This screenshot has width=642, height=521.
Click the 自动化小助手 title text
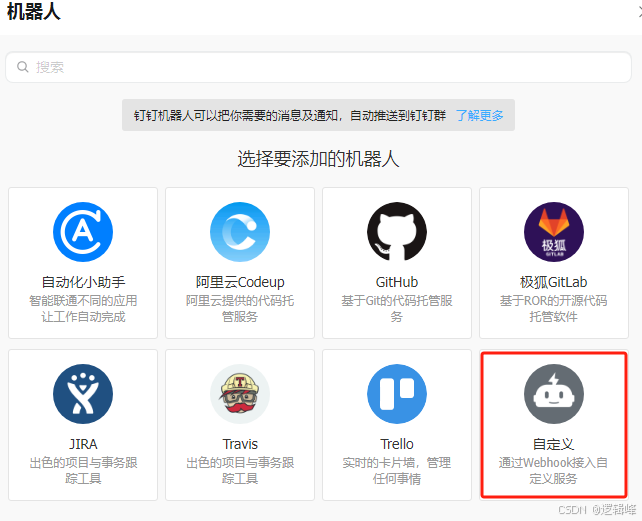coord(83,282)
